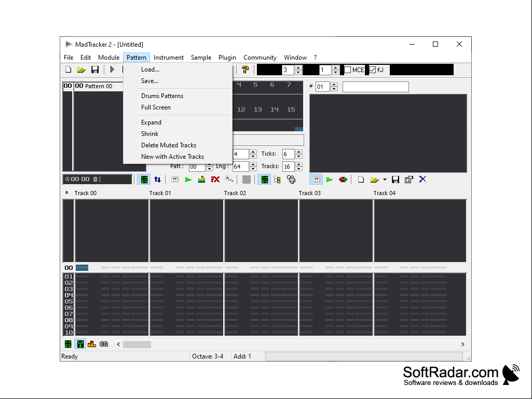Viewport: 532px width, 399px height.
Task: Open instrument properties icon
Action: pos(409,180)
